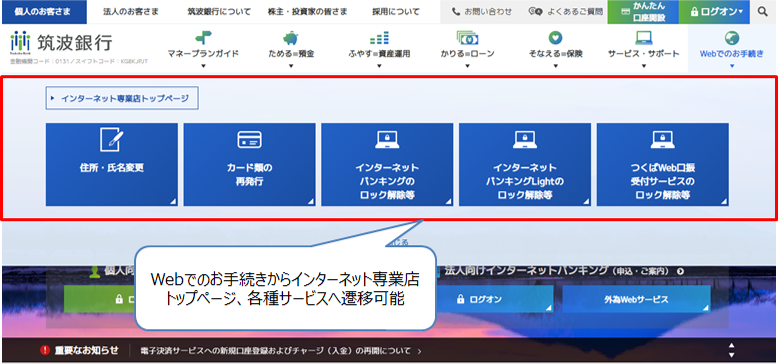Click the speech bubble icon beside よくあるご質問
The width and height of the screenshot is (778, 364).
point(536,11)
